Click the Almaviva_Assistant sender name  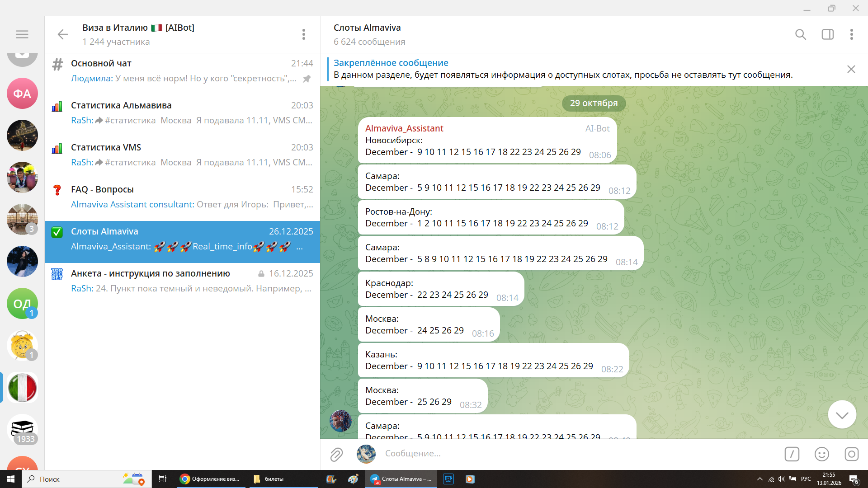[404, 128]
